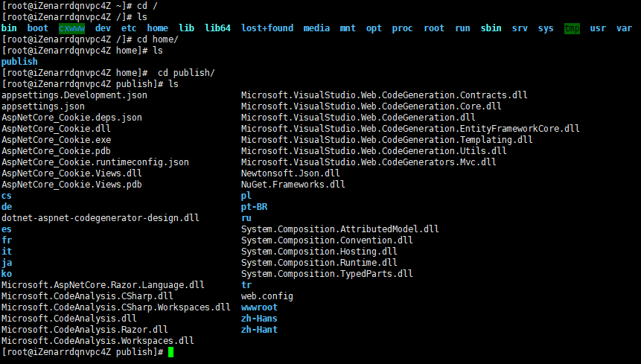
Task: Click on appsettings.json in the listing
Action: (43, 106)
